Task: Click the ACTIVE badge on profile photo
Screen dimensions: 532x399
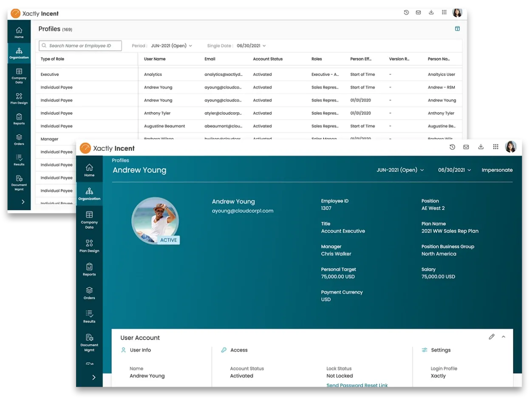Action: [169, 240]
